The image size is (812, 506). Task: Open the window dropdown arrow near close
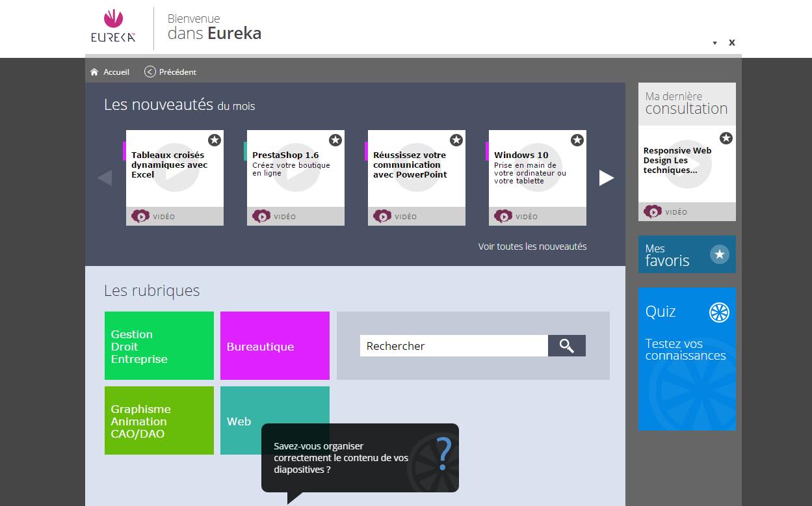[x=714, y=43]
